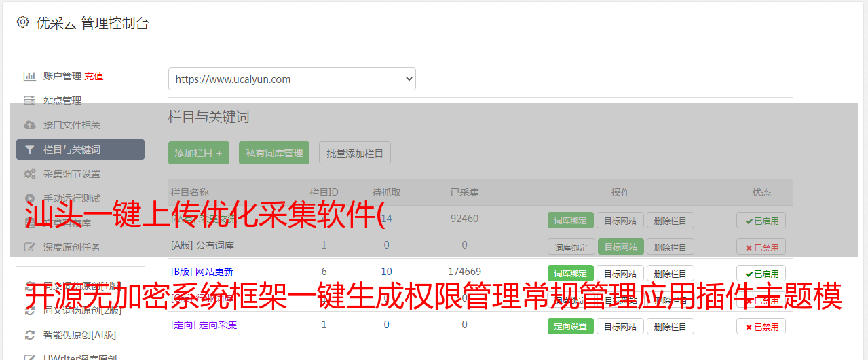Click the 操作 column header

tap(620, 192)
